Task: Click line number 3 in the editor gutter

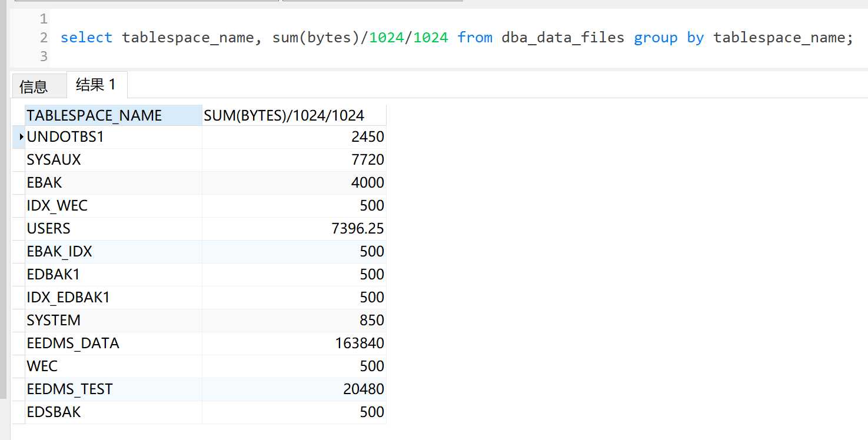Action: pos(43,56)
